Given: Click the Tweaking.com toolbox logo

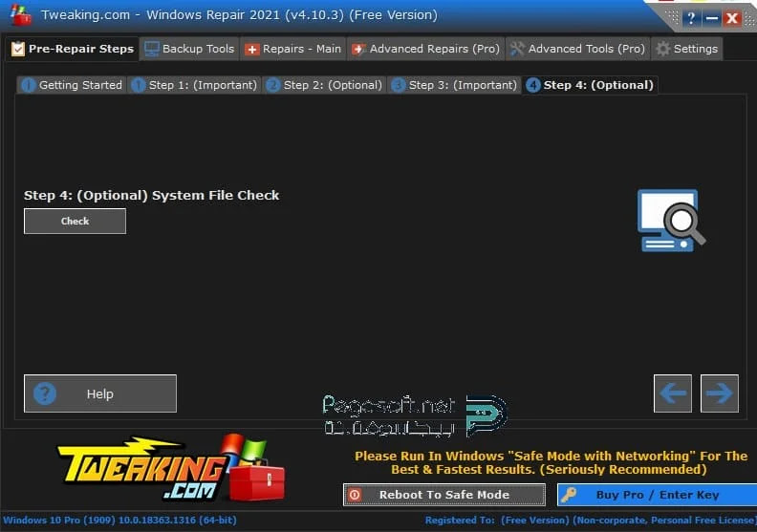Looking at the screenshot, I should (171, 468).
